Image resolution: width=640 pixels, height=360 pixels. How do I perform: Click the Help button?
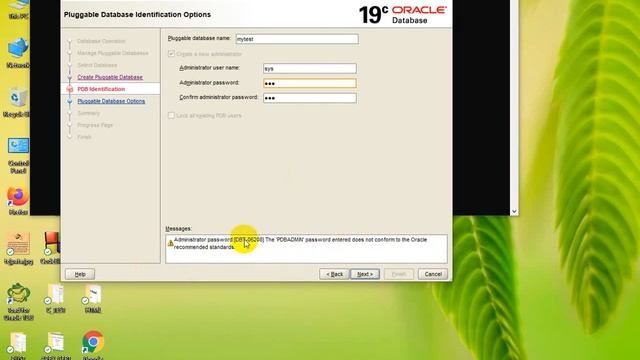pyautogui.click(x=80, y=274)
